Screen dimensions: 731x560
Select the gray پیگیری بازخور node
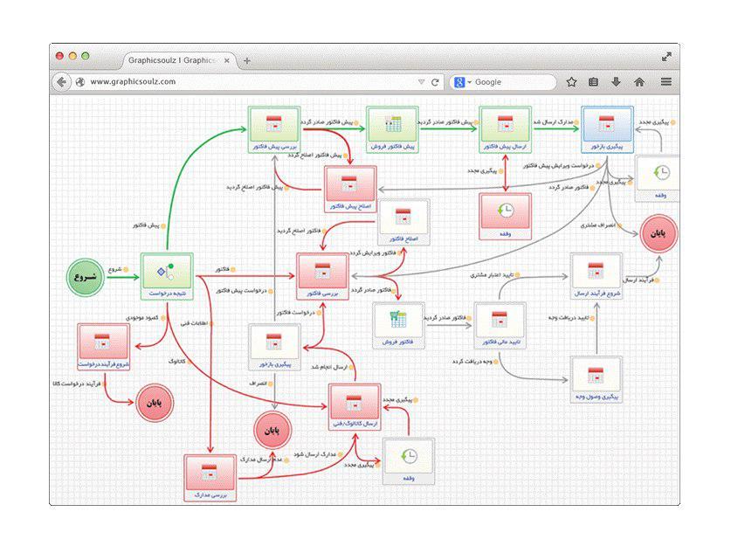click(274, 347)
